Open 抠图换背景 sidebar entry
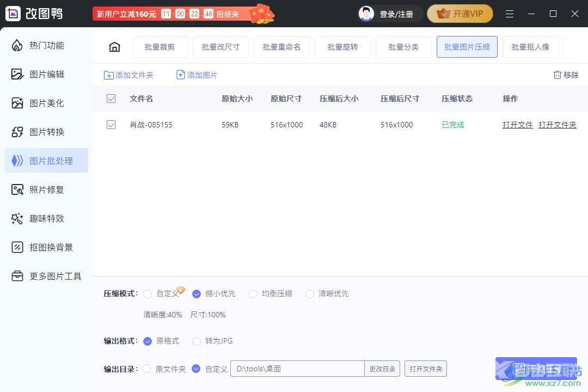This screenshot has width=588, height=392. pyautogui.click(x=46, y=247)
